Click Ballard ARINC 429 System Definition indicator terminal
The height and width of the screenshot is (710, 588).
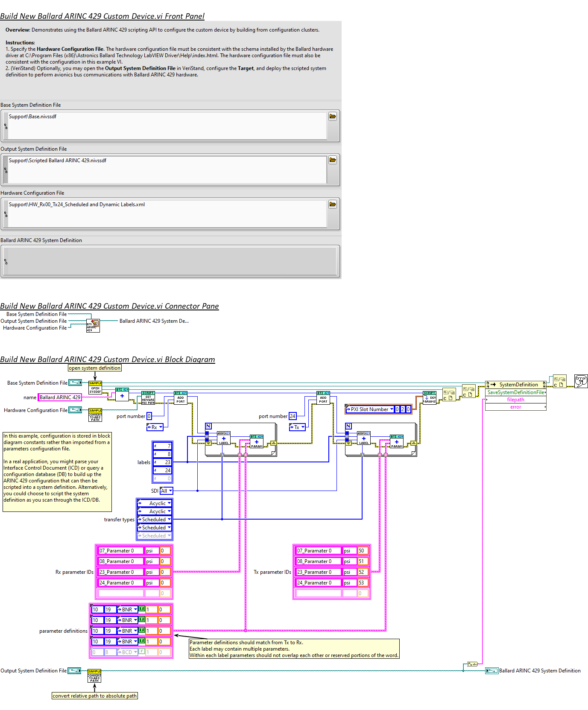click(x=492, y=671)
